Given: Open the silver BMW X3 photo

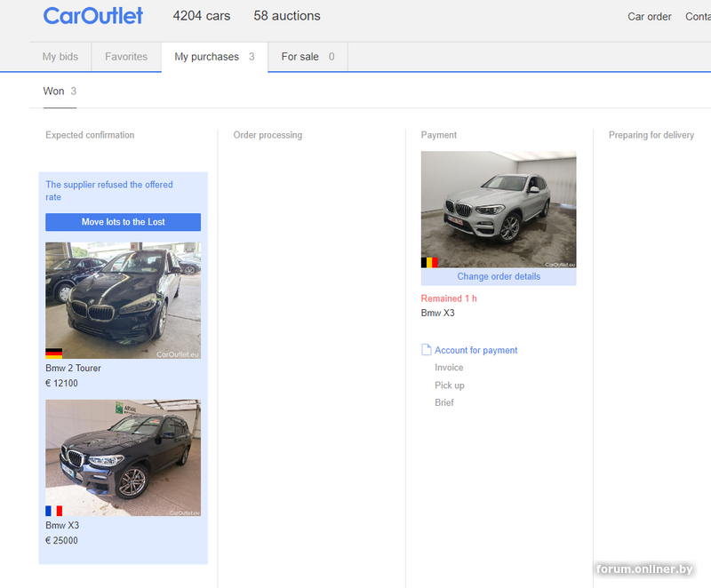Looking at the screenshot, I should 498,209.
